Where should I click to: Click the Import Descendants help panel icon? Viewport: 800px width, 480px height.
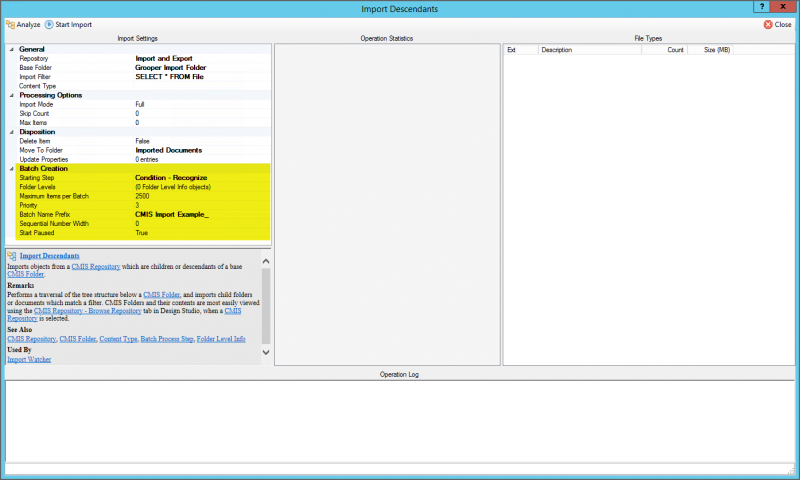click(12, 256)
